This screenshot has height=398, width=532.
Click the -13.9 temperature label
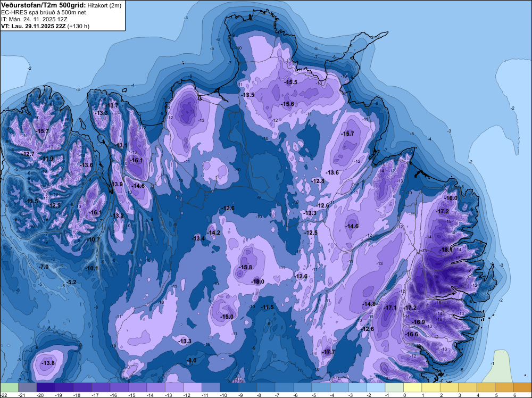point(117,185)
